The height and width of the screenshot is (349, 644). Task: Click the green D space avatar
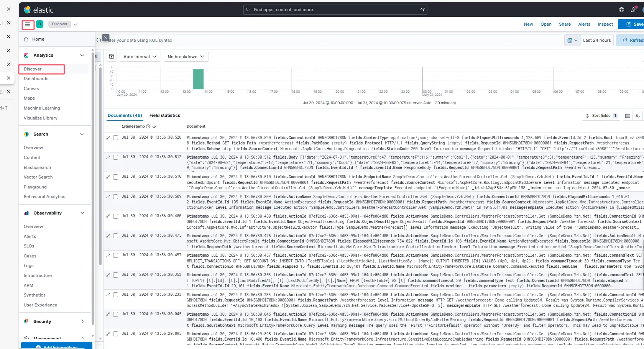pyautogui.click(x=39, y=24)
